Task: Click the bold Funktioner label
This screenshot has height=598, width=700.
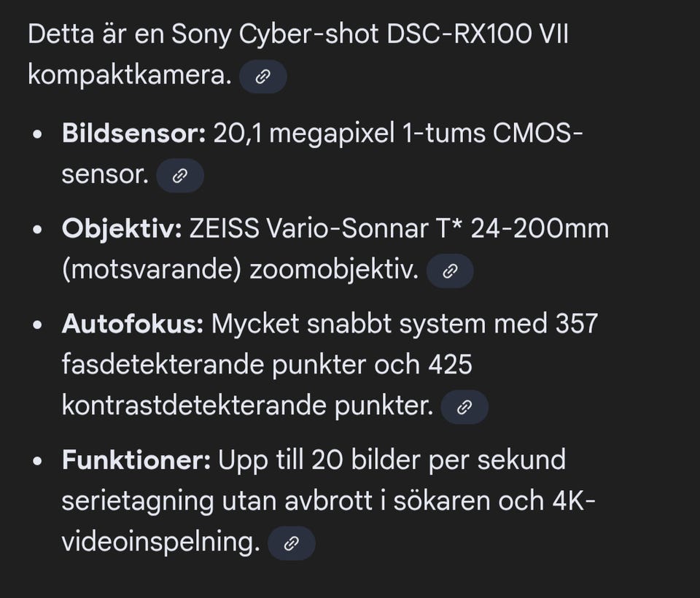Action: click(136, 460)
